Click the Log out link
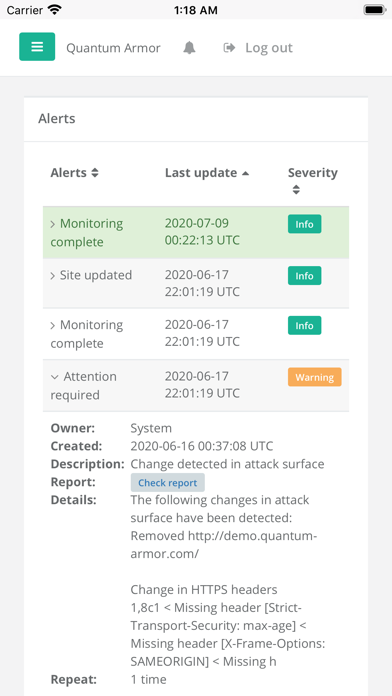392x696 pixels. 269,47
